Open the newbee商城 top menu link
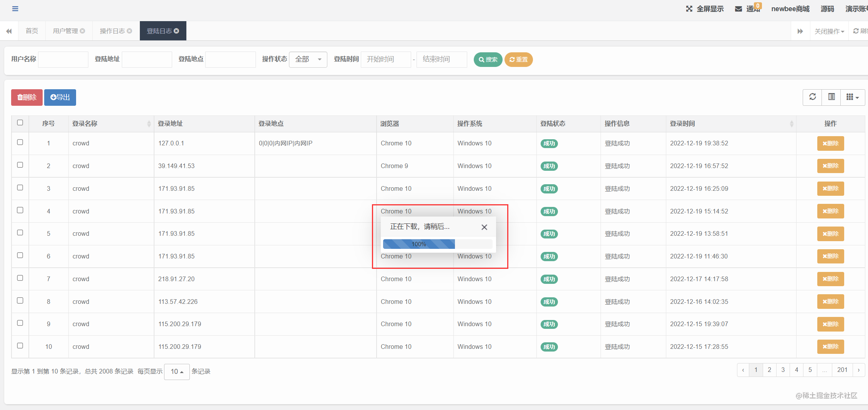 (790, 9)
